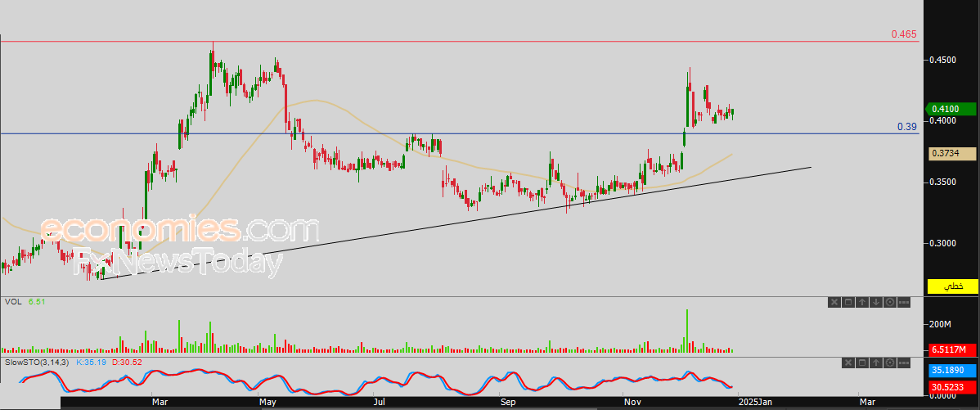Select the green 0.4100 current price tag
Image resolution: width=980 pixels, height=410 pixels.
951,109
